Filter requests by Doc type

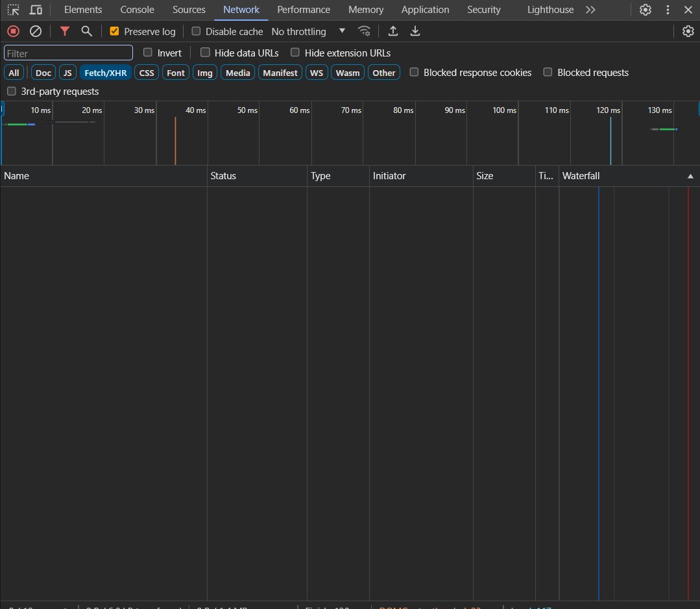pyautogui.click(x=43, y=73)
